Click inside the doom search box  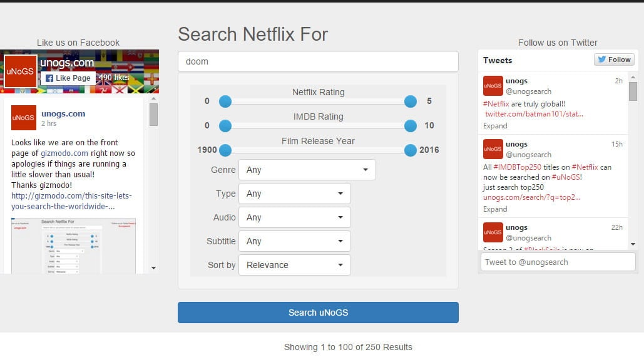[318, 61]
